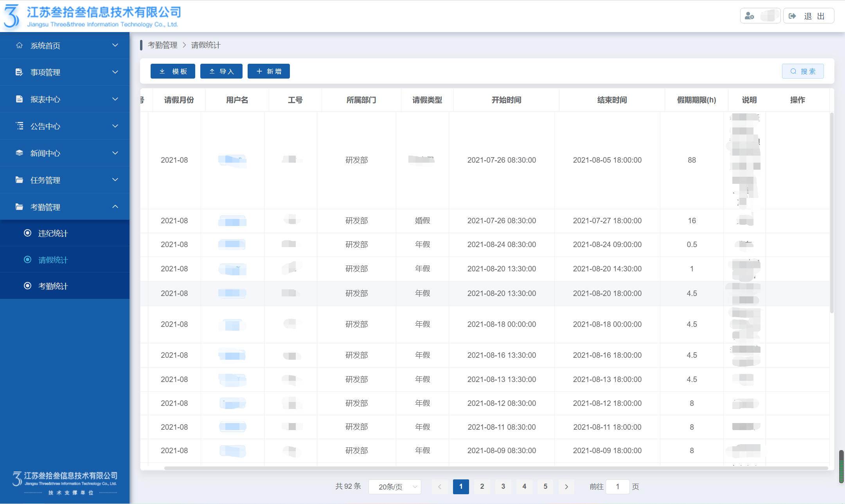Open the 20条/页 page size dropdown

pos(394,487)
